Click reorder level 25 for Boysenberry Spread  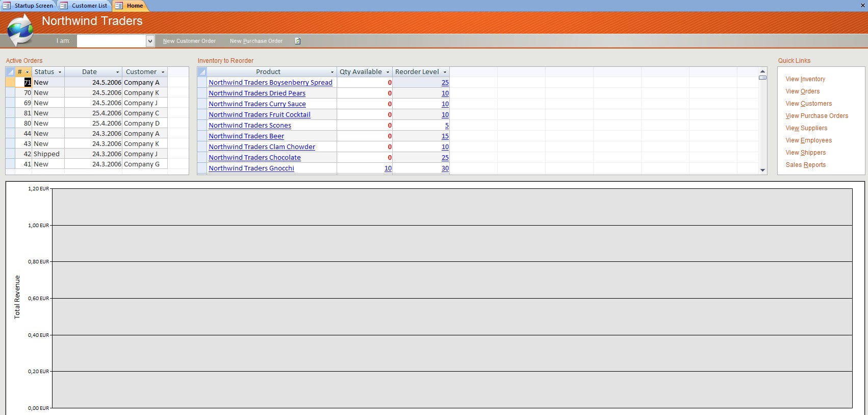(x=445, y=82)
